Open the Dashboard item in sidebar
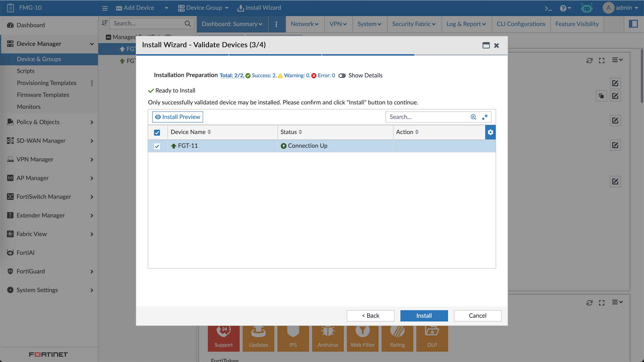 31,25
